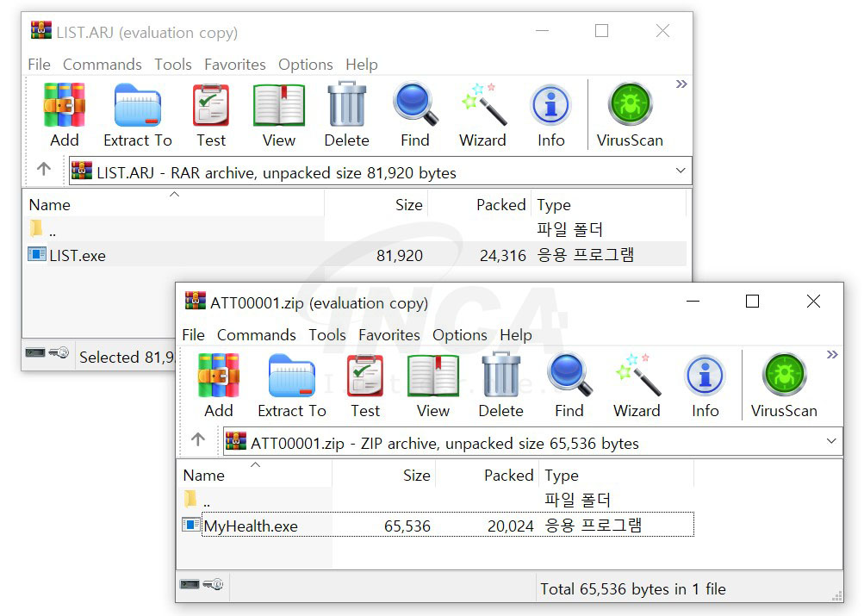Open Help menu in ATT00001.zip window
Image resolution: width=864 pixels, height=616 pixels.
[516, 335]
